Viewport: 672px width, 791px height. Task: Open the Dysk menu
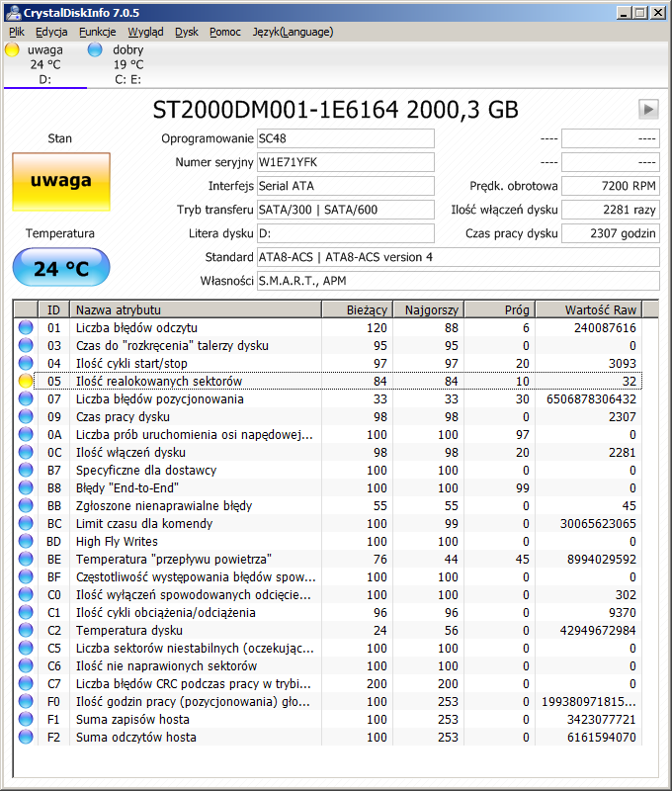tap(187, 32)
